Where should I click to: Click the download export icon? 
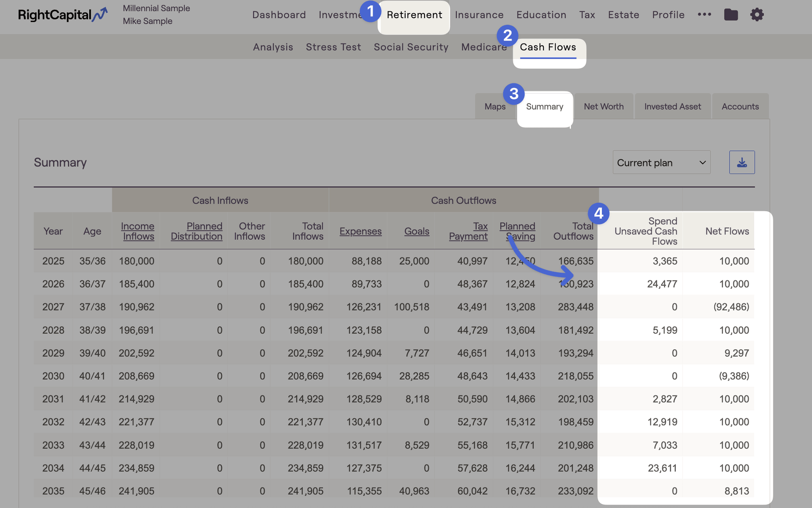click(x=741, y=163)
